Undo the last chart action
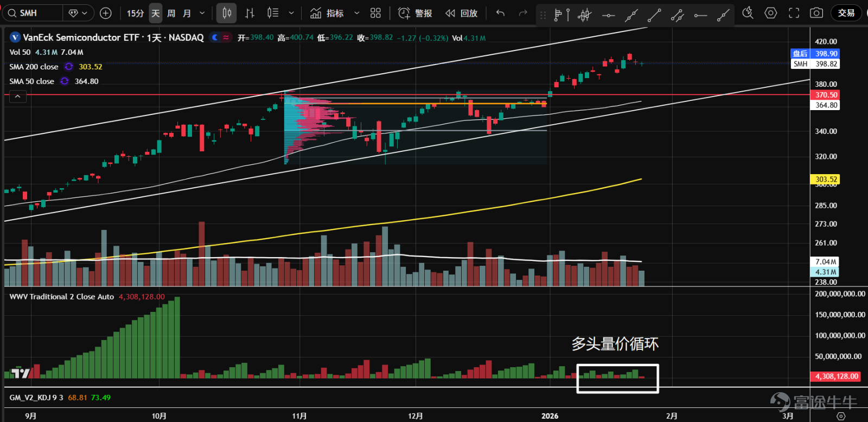 point(500,13)
